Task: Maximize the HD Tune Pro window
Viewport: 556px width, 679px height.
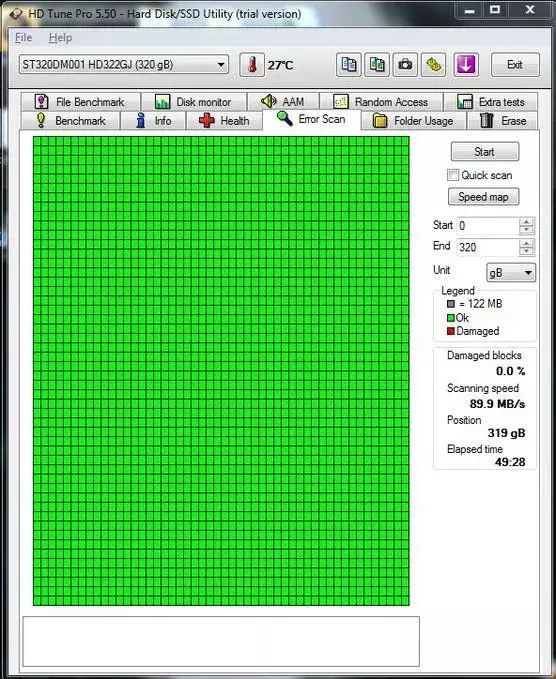Action: [x=495, y=10]
